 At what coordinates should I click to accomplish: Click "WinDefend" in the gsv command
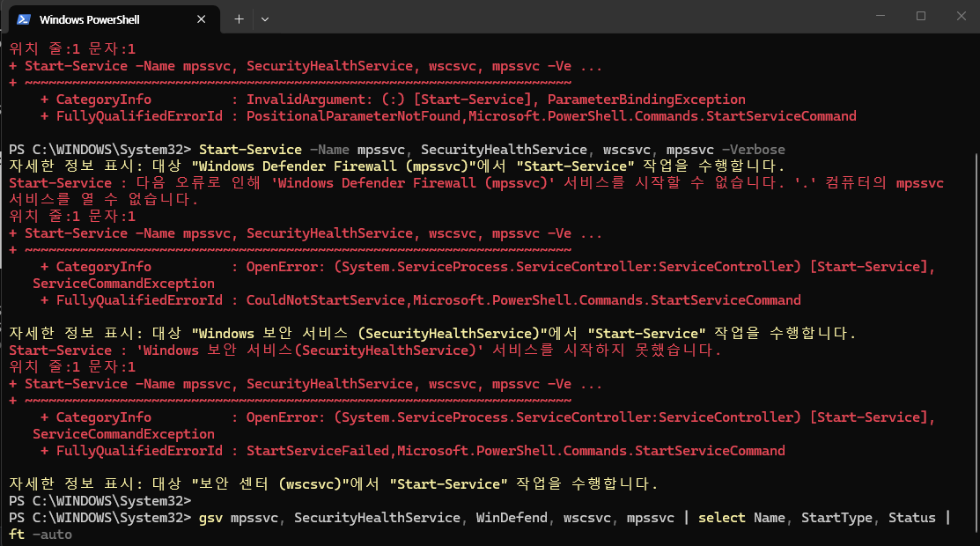click(x=512, y=518)
